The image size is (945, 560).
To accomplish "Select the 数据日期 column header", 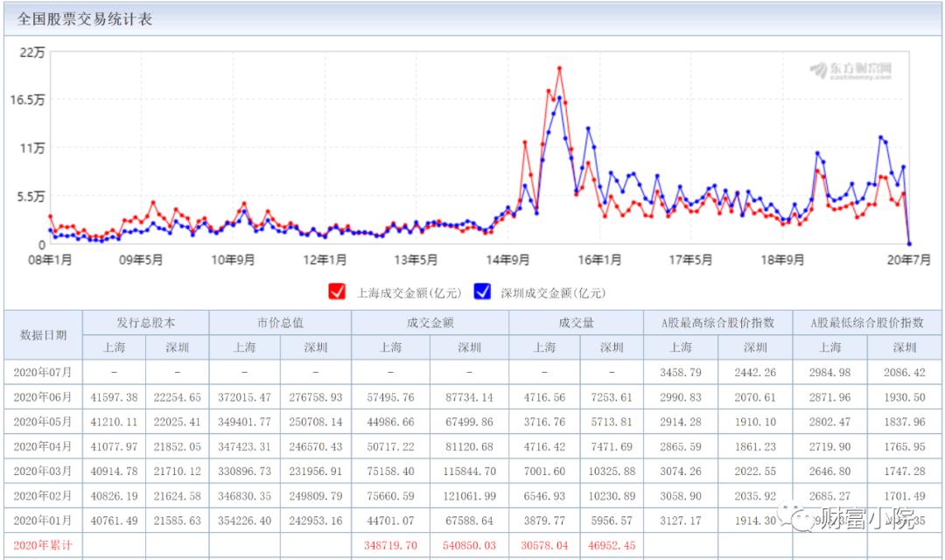I will pos(42,334).
